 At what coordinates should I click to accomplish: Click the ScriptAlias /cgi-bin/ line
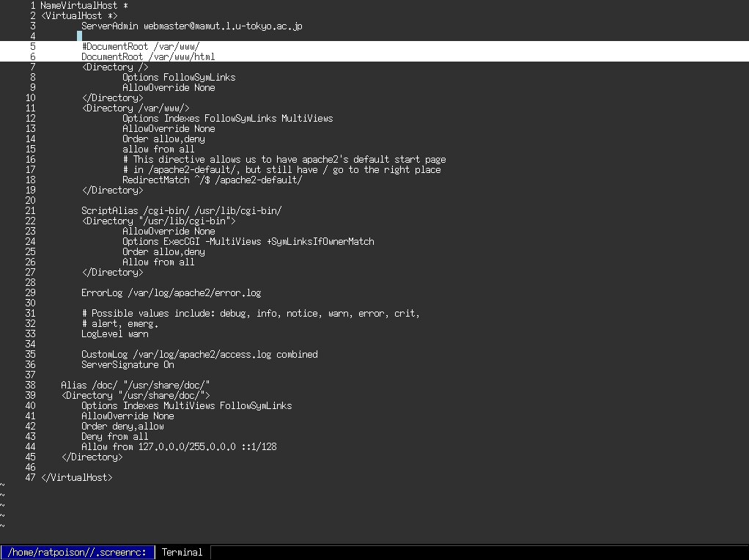click(181, 211)
